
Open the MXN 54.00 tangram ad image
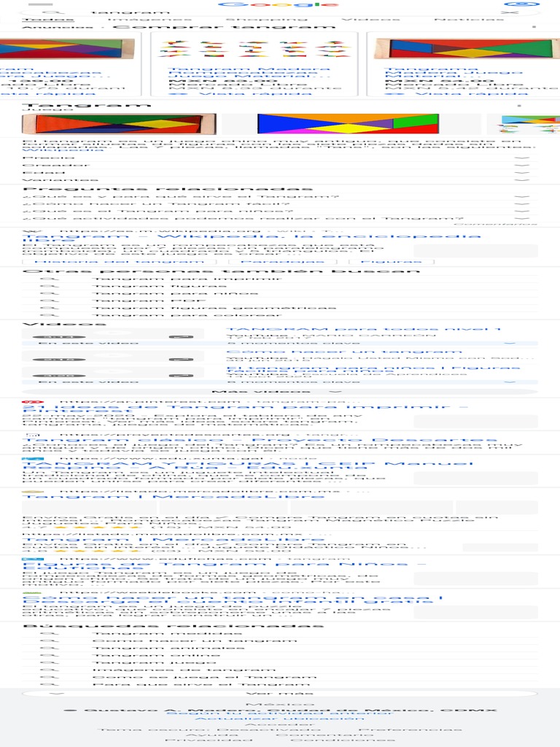click(467, 49)
